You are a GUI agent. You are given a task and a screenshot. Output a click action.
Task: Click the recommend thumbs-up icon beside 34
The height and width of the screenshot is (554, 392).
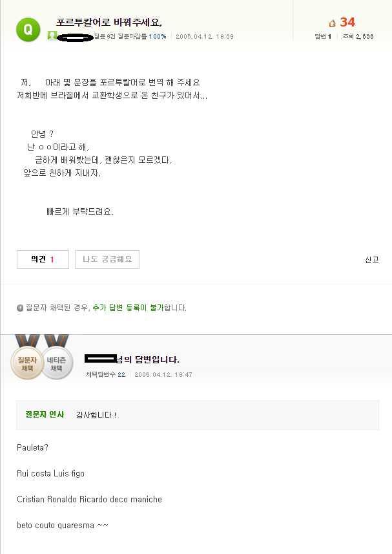click(x=332, y=23)
